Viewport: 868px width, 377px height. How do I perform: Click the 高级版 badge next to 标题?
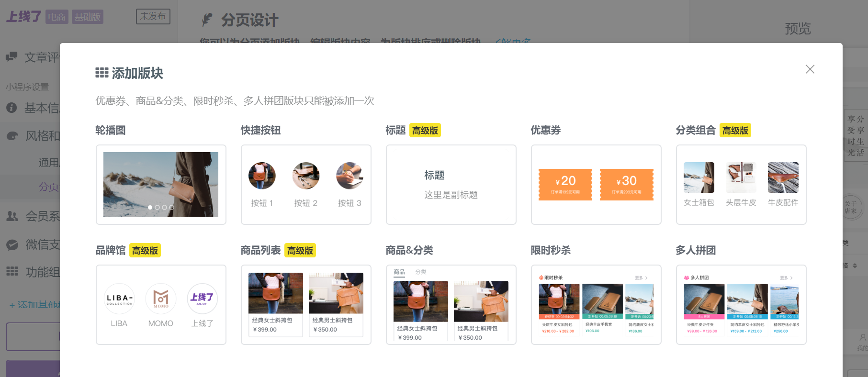[425, 130]
